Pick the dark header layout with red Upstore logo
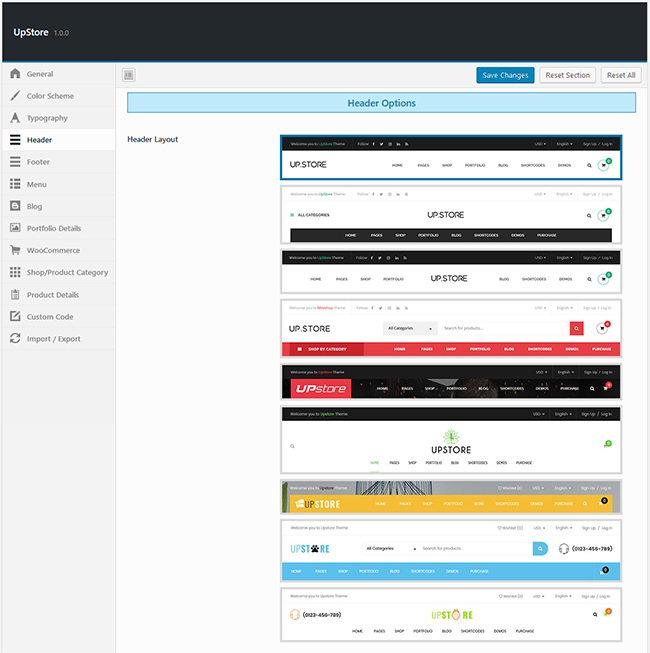 [451, 382]
